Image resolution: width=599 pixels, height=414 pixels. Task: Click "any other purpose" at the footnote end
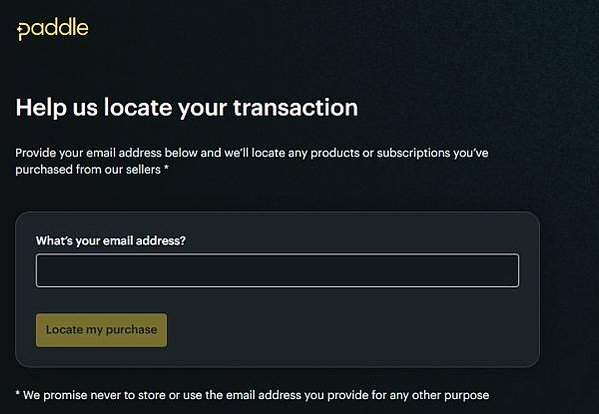point(440,395)
